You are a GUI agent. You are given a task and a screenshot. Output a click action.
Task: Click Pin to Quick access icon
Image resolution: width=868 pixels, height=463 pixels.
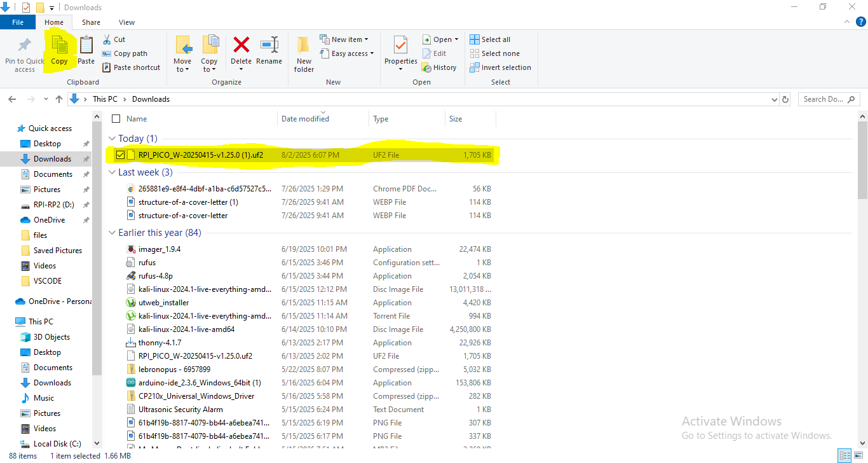tap(25, 46)
